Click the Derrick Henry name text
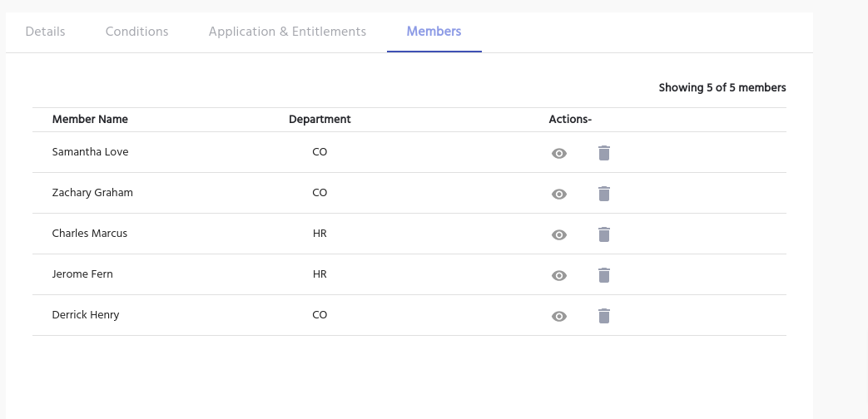The width and height of the screenshot is (868, 419). point(86,315)
